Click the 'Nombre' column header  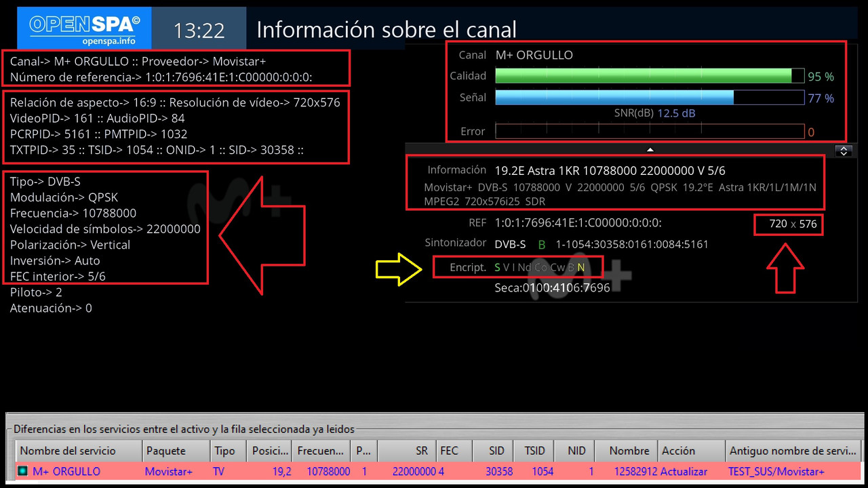coord(627,451)
